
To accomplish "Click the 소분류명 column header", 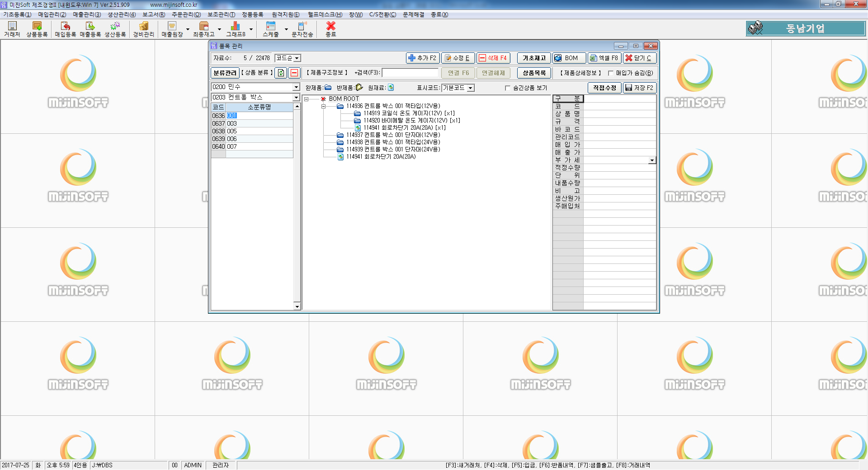I will [259, 107].
